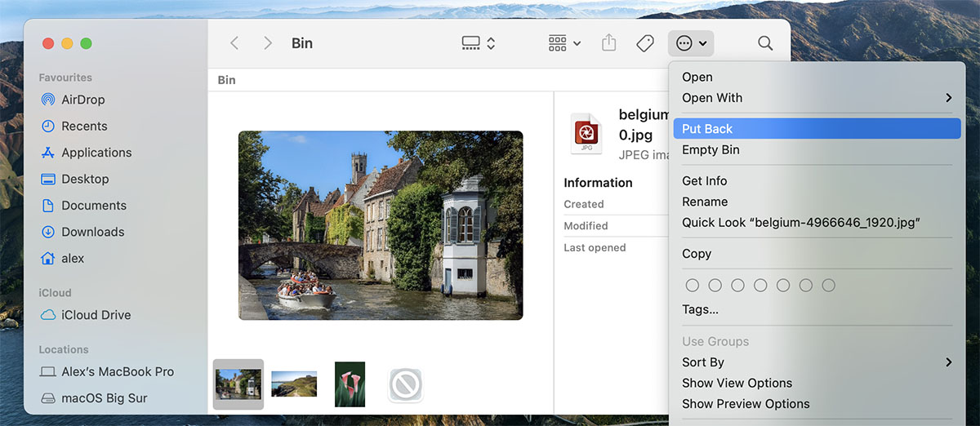Choose Put Back from the menu
Viewport: 980px width, 426px height.
707,129
